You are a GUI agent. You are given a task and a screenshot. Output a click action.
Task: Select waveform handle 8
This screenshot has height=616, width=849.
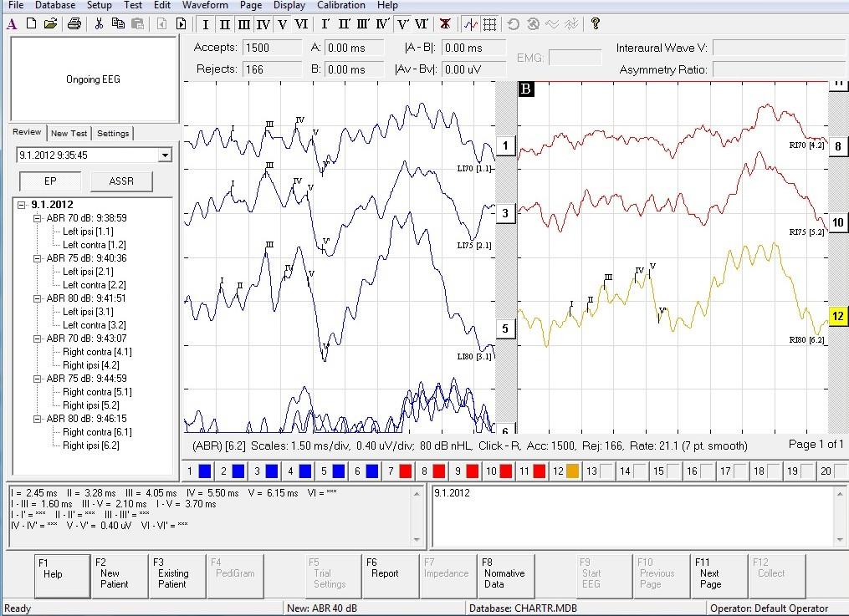(837, 146)
